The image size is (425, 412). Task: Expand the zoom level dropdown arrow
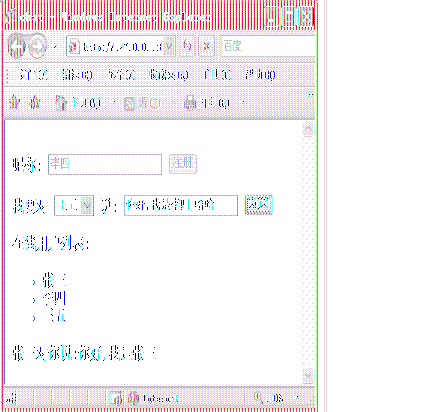click(298, 398)
